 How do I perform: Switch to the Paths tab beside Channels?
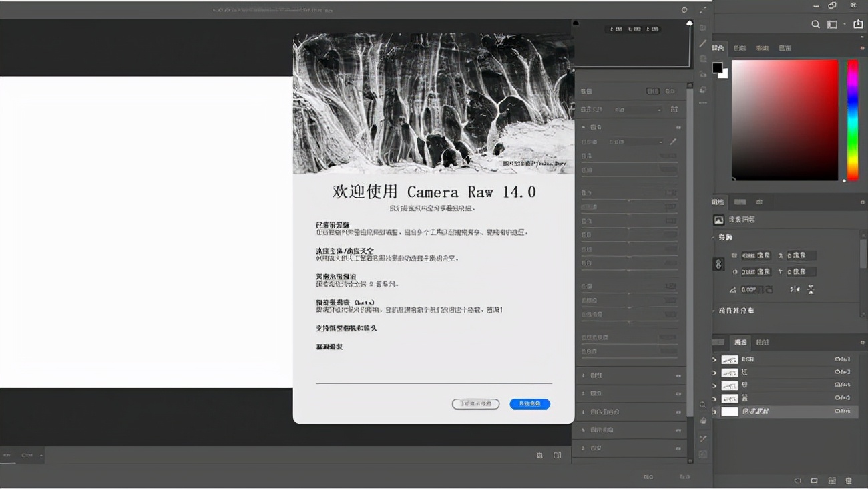pyautogui.click(x=762, y=342)
